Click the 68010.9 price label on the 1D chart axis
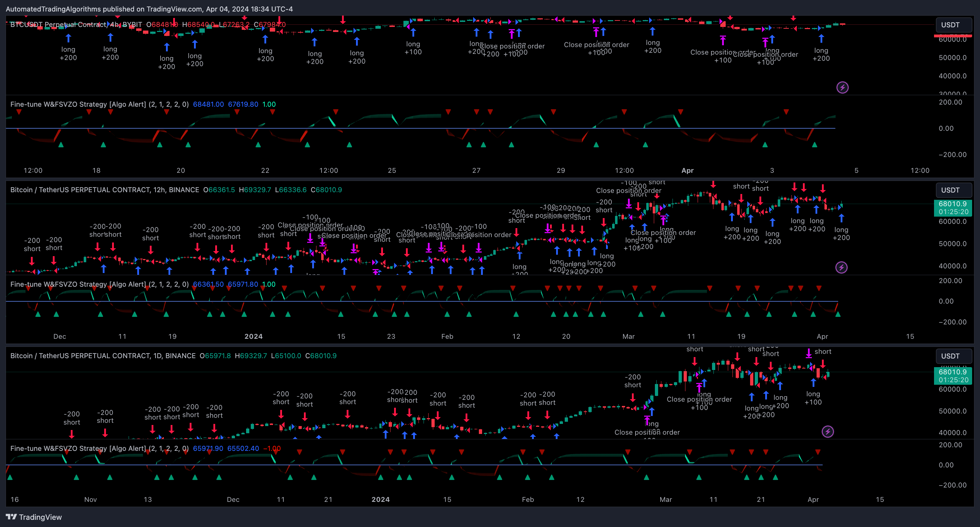980x527 pixels. pyautogui.click(x=952, y=372)
